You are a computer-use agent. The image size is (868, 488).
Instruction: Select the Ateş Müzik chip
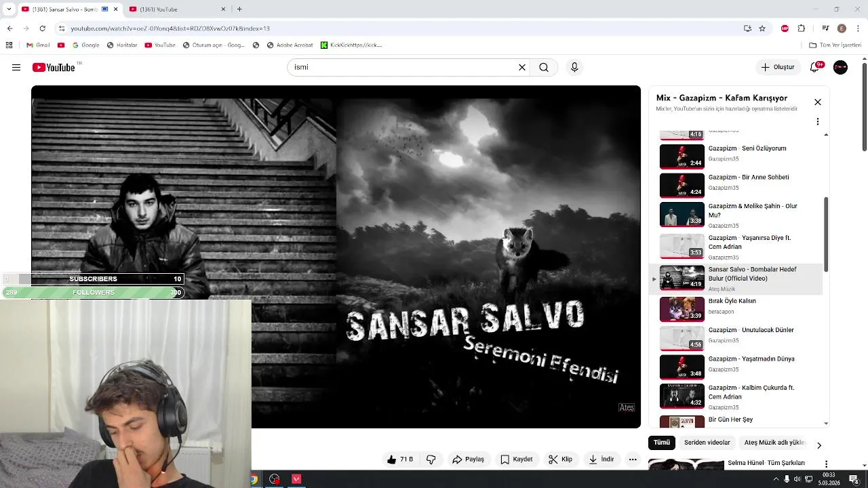(x=774, y=443)
